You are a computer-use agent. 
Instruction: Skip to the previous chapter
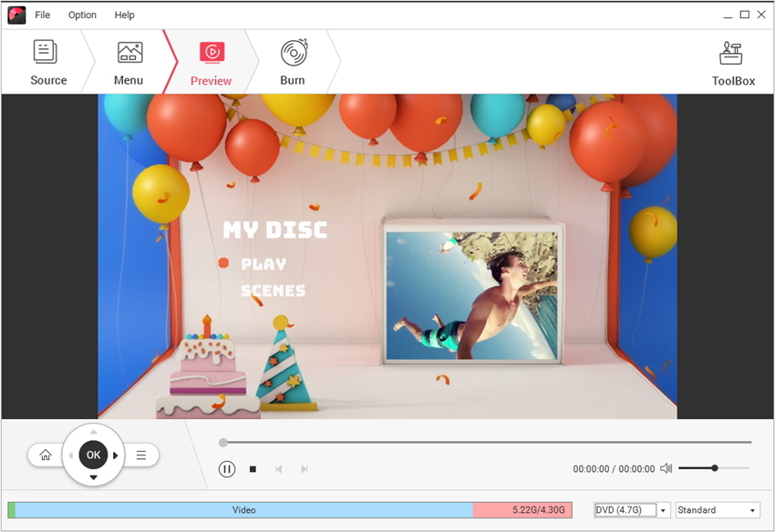pos(278,469)
